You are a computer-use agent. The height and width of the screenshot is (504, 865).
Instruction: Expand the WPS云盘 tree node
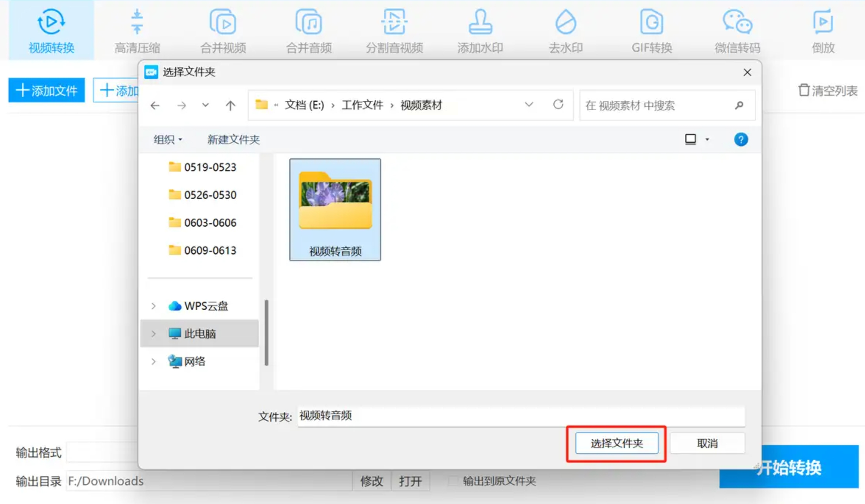point(153,306)
